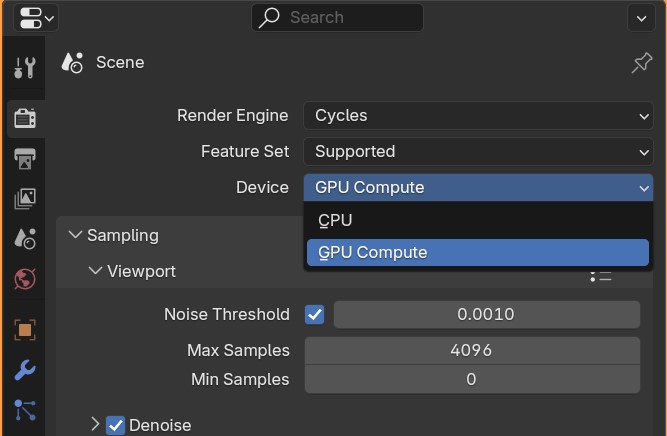Open View Layer properties tab
The height and width of the screenshot is (436, 667).
pyautogui.click(x=25, y=199)
